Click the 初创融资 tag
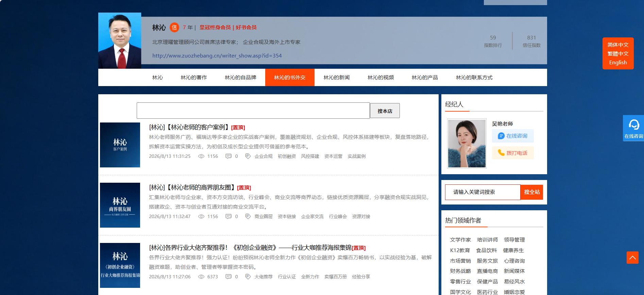Viewport: 644px width, 295px height. pyautogui.click(x=287, y=156)
